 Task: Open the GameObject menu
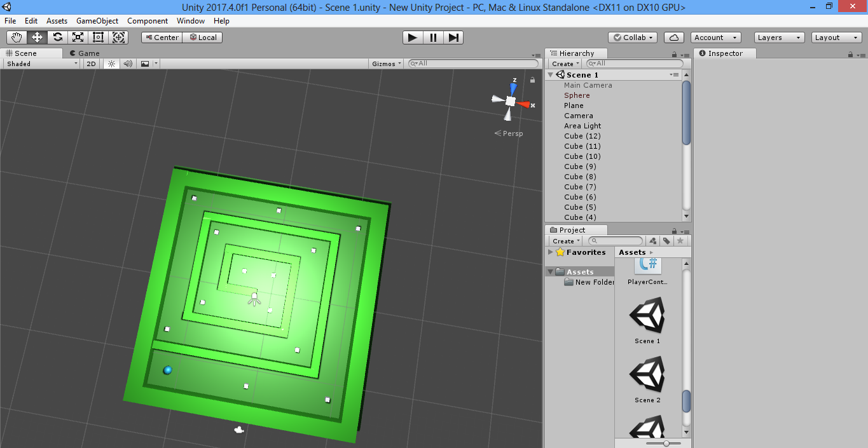(97, 21)
